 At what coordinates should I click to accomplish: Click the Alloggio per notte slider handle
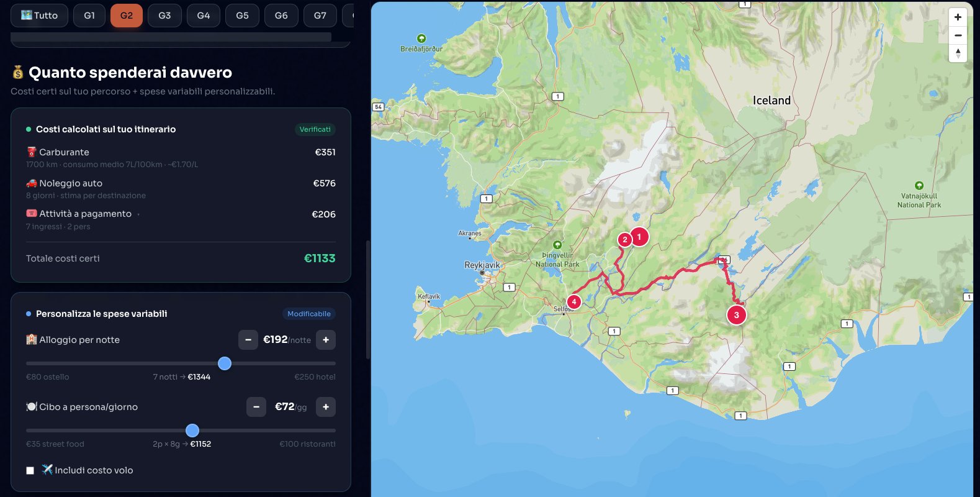[x=225, y=363]
